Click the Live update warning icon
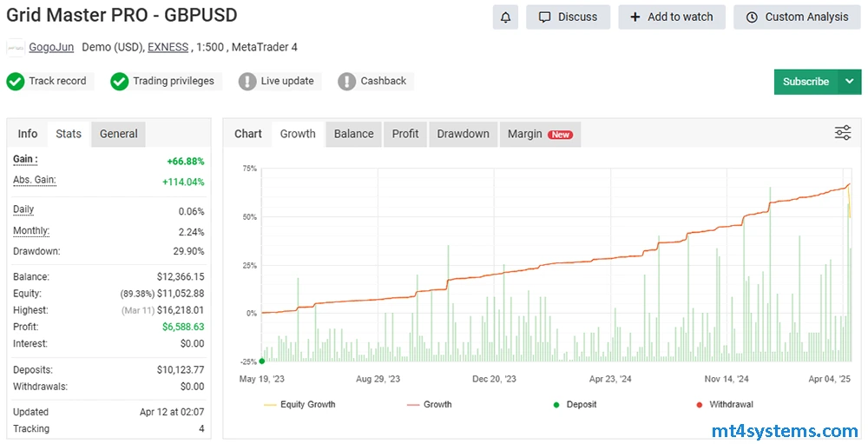This screenshot has width=868, height=444. tap(247, 82)
